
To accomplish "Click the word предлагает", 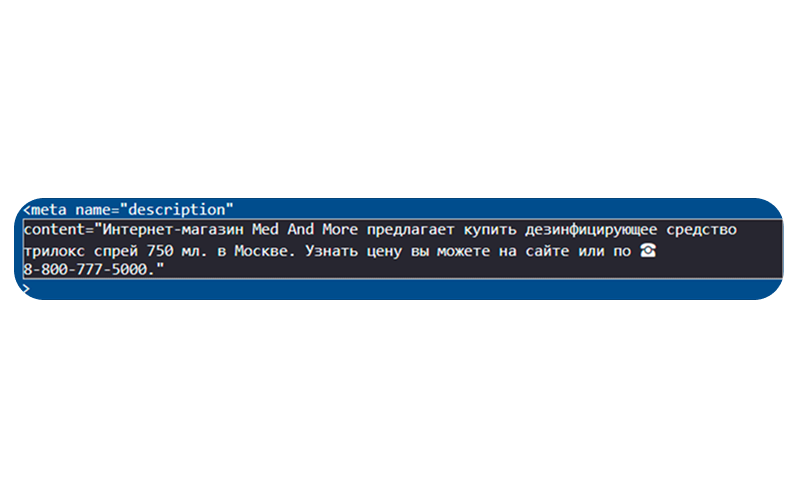I will (x=410, y=231).
